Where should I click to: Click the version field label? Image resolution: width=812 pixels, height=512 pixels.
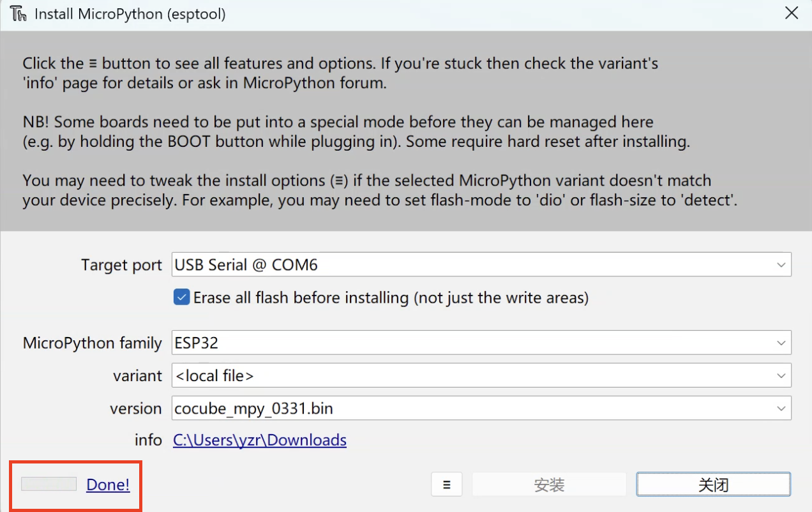[135, 409]
